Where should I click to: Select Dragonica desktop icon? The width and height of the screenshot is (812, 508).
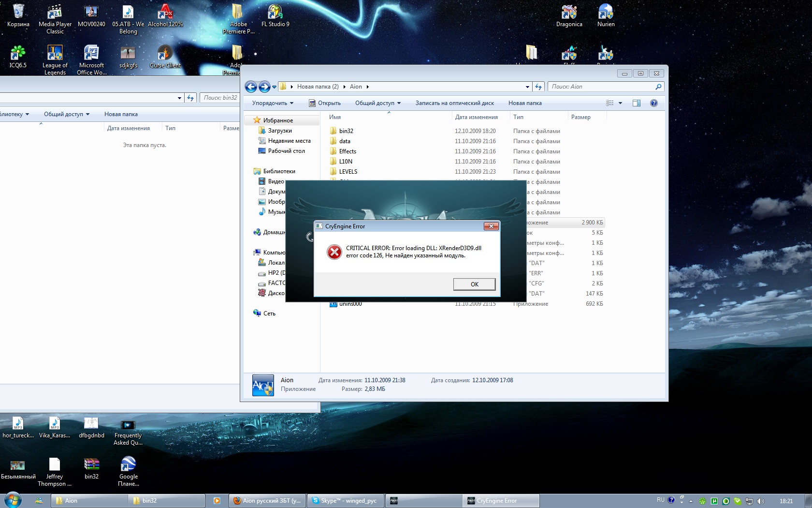click(x=569, y=15)
